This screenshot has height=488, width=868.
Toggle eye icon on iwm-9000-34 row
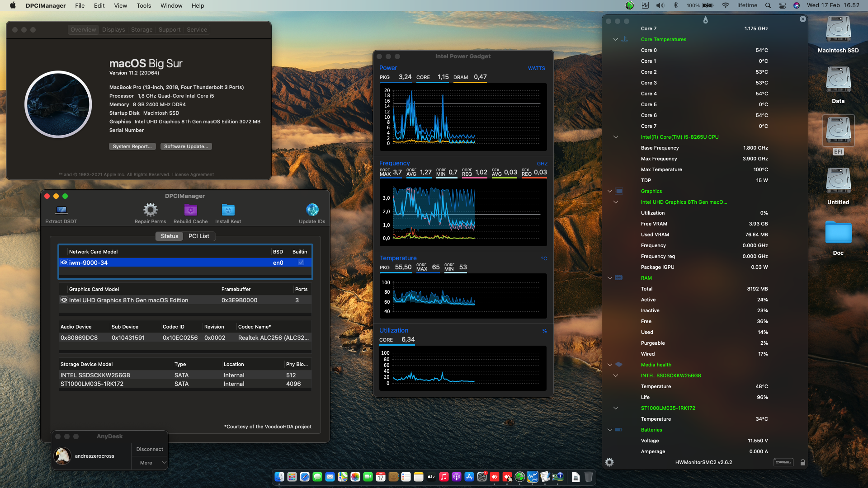pos(64,263)
